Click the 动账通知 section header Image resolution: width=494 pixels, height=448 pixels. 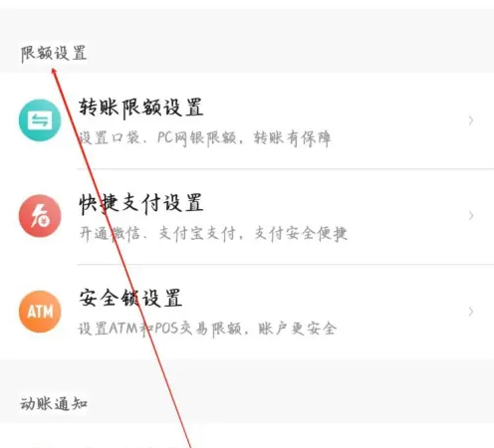pos(54,404)
